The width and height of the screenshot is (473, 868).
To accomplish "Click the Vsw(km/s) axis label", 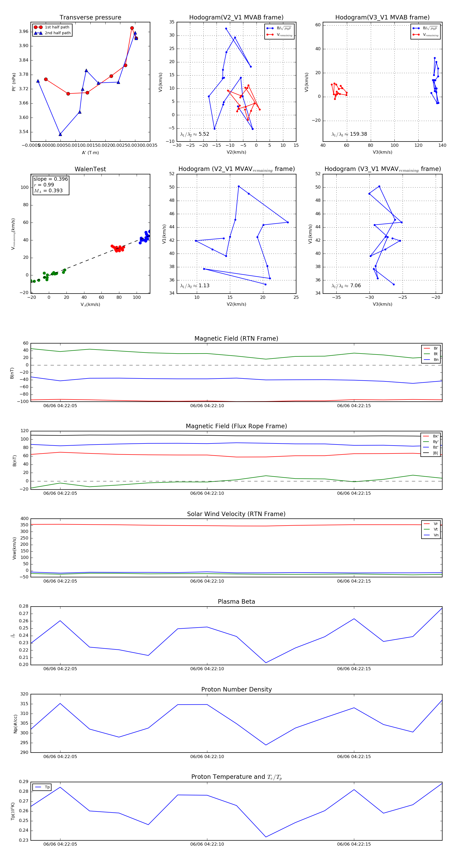I will tap(14, 549).
